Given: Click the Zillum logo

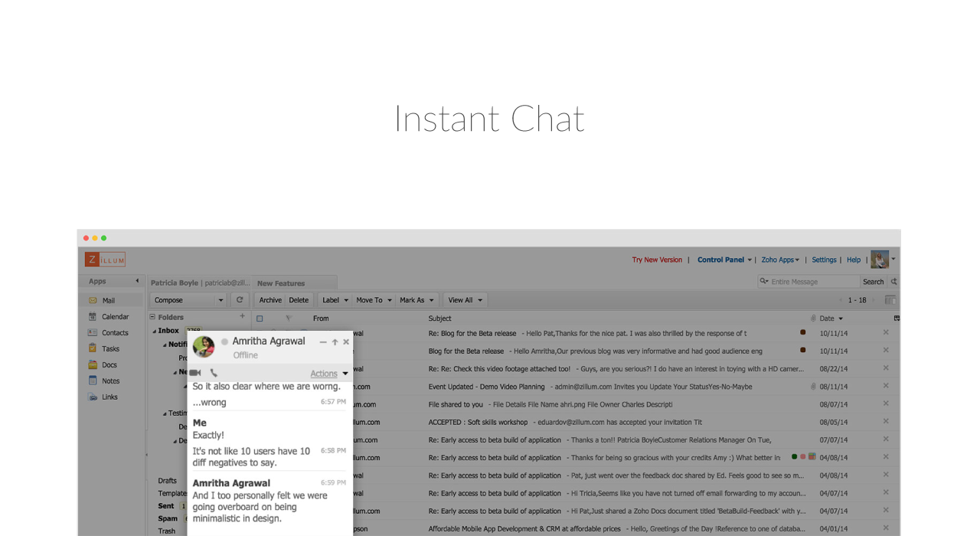Looking at the screenshot, I should click(105, 260).
